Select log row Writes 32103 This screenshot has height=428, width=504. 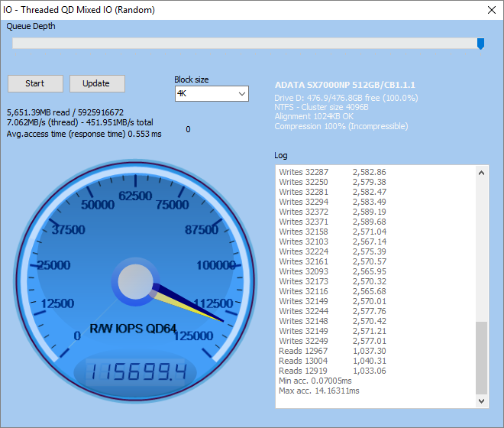click(x=332, y=242)
